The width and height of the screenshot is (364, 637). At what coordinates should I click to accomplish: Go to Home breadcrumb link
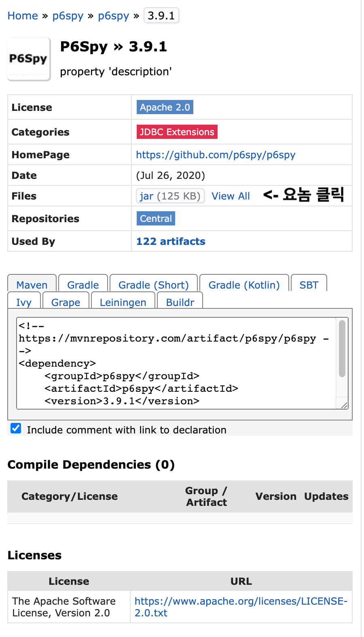[23, 16]
